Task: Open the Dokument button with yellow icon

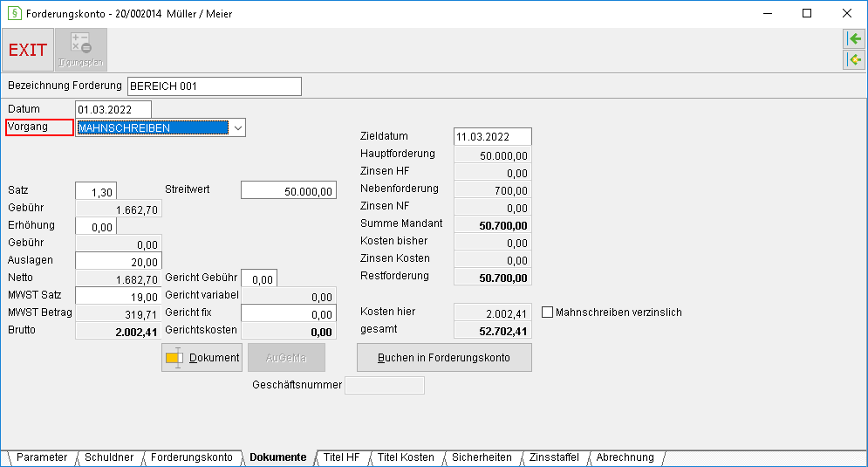Action: point(202,358)
